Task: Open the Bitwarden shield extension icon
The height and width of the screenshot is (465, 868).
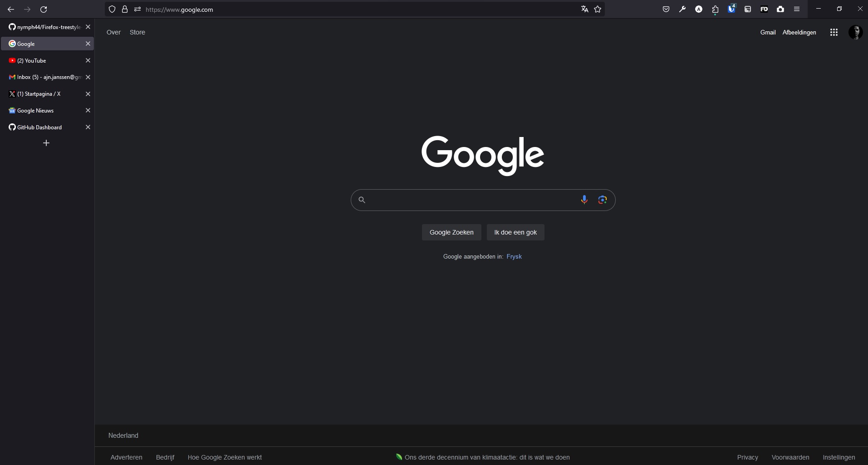Action: 731,9
